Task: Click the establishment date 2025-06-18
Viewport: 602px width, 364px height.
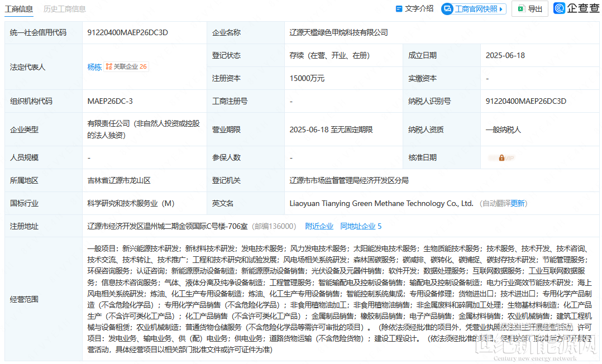Action: pos(505,56)
